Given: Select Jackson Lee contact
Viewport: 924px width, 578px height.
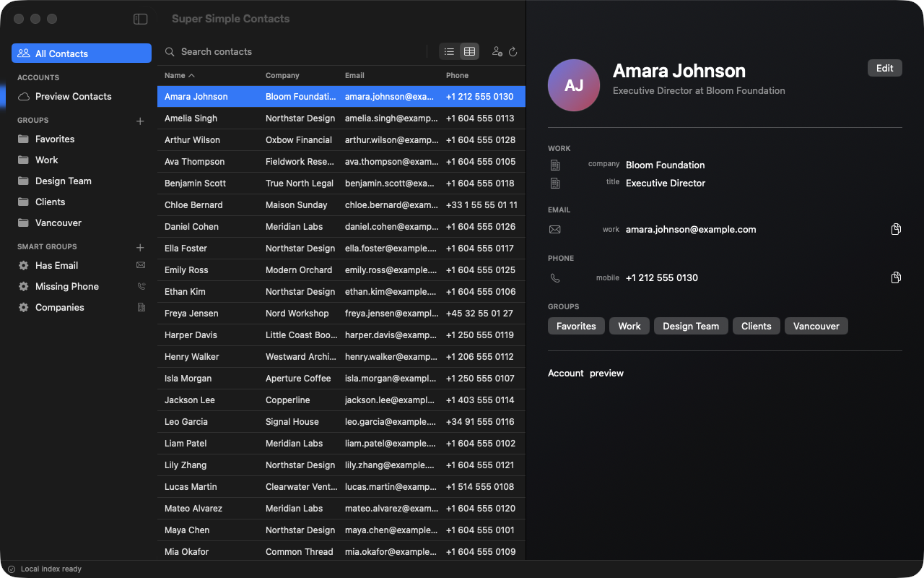Looking at the screenshot, I should pyautogui.click(x=341, y=400).
